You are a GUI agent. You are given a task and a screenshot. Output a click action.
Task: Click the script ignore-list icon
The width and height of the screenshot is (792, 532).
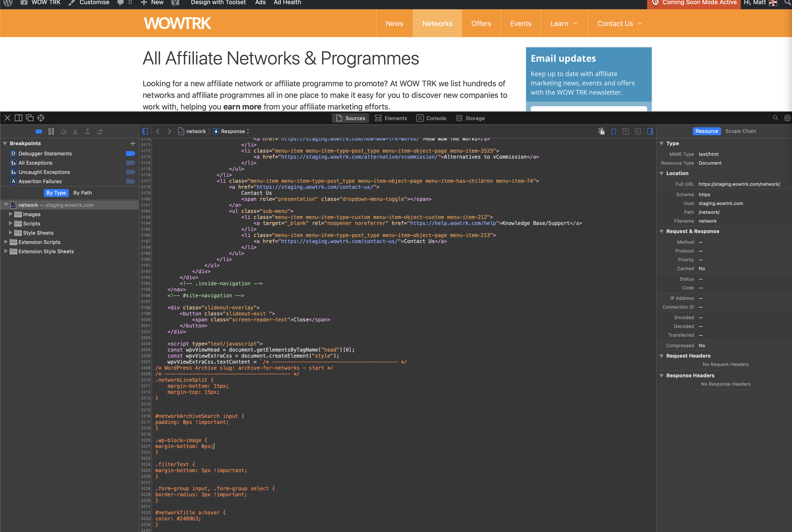click(x=602, y=131)
